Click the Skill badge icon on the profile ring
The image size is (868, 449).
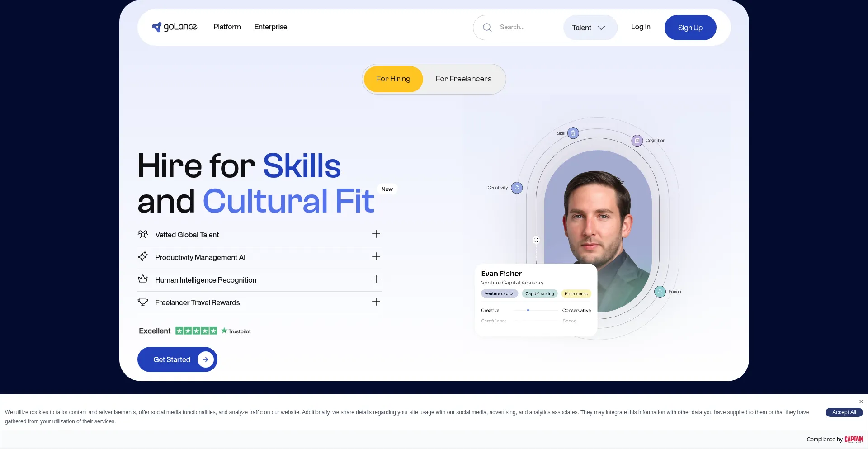click(573, 133)
